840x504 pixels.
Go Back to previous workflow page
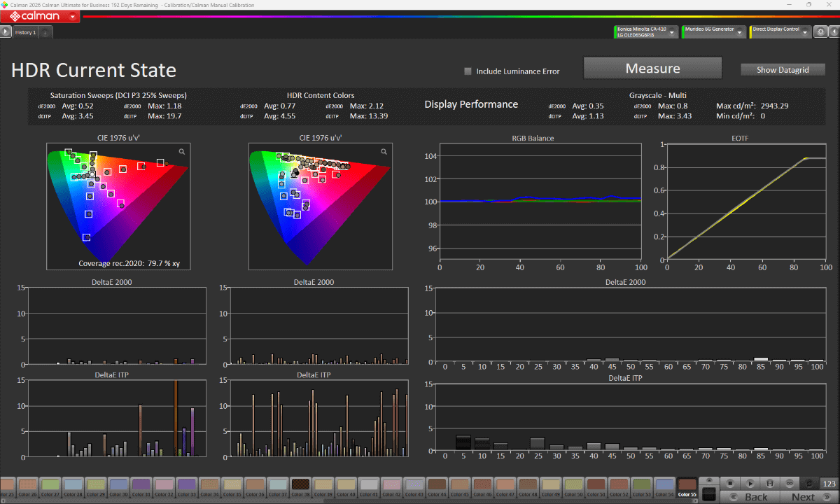tap(750, 496)
